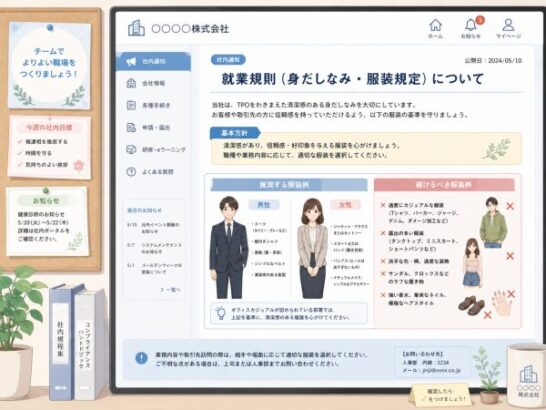This screenshot has height=410, width=546.
Task: Click the red X beside the sandals picture
Action: click(x=488, y=315)
